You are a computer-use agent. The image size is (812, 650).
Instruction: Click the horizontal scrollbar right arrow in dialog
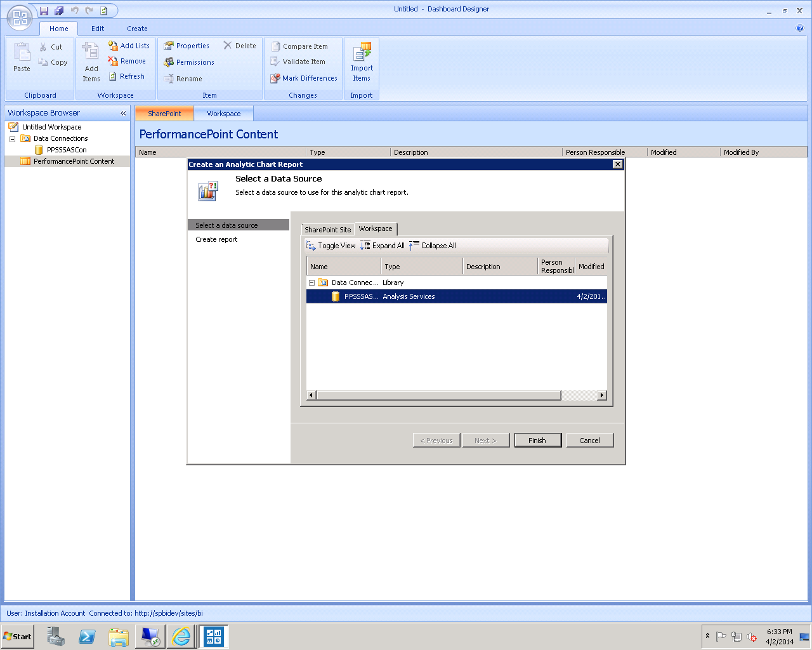(x=601, y=395)
